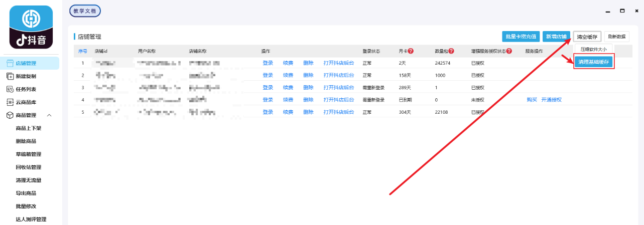This screenshot has width=644, height=225.
Task: Click 购买 link in row 4
Action: click(x=532, y=100)
